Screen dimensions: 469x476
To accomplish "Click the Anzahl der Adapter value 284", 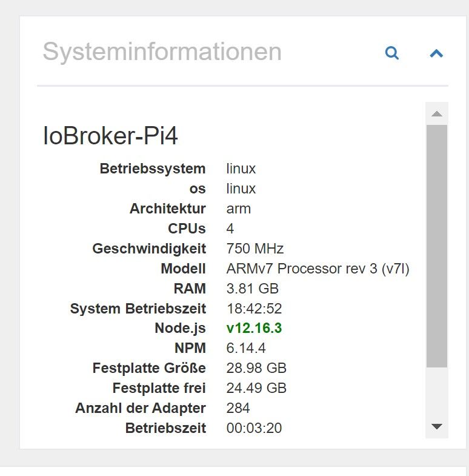I will pyautogui.click(x=238, y=408).
